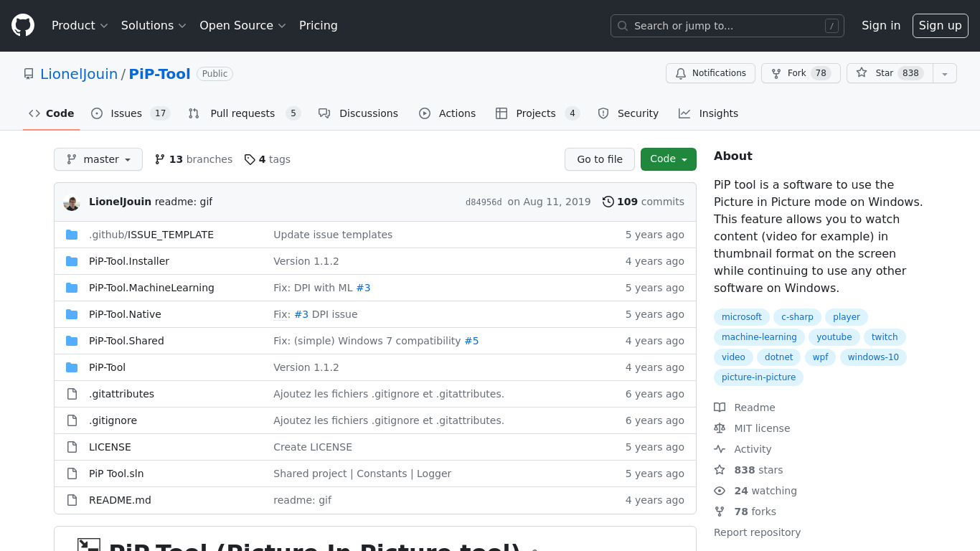980x551 pixels.
Task: Click the folder icon for PiP-Tool.Installer
Action: click(x=72, y=261)
